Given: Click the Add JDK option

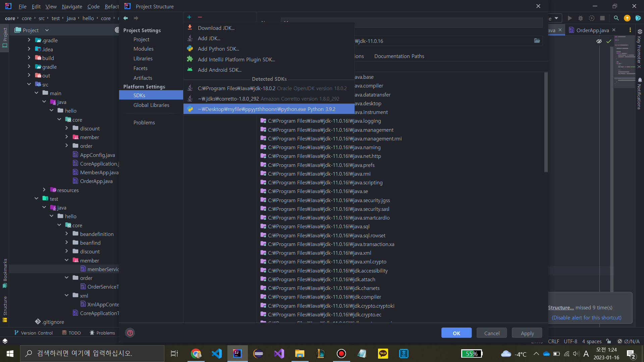Looking at the screenshot, I should (x=209, y=38).
